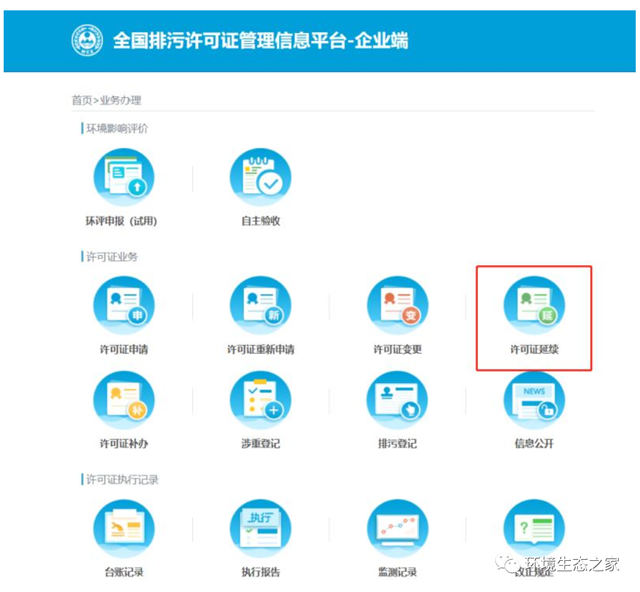
Task: Select the 许可证延续 icon with 延 badge
Action: [534, 306]
